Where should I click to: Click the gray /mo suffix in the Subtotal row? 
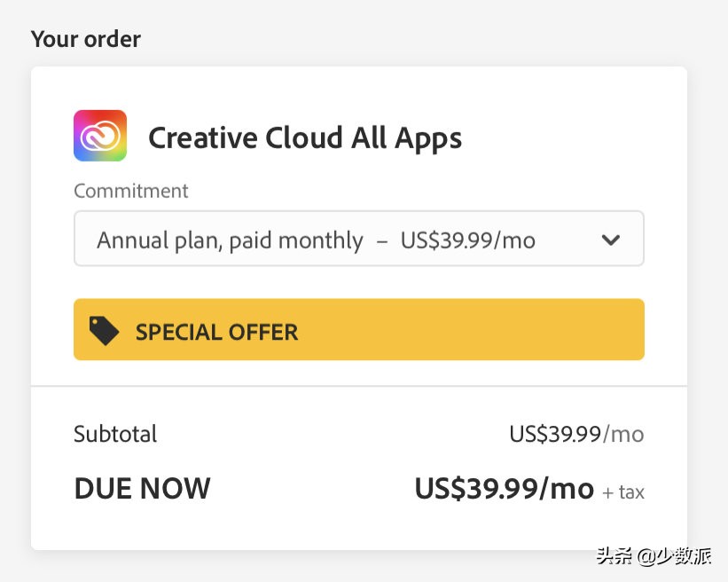[623, 434]
